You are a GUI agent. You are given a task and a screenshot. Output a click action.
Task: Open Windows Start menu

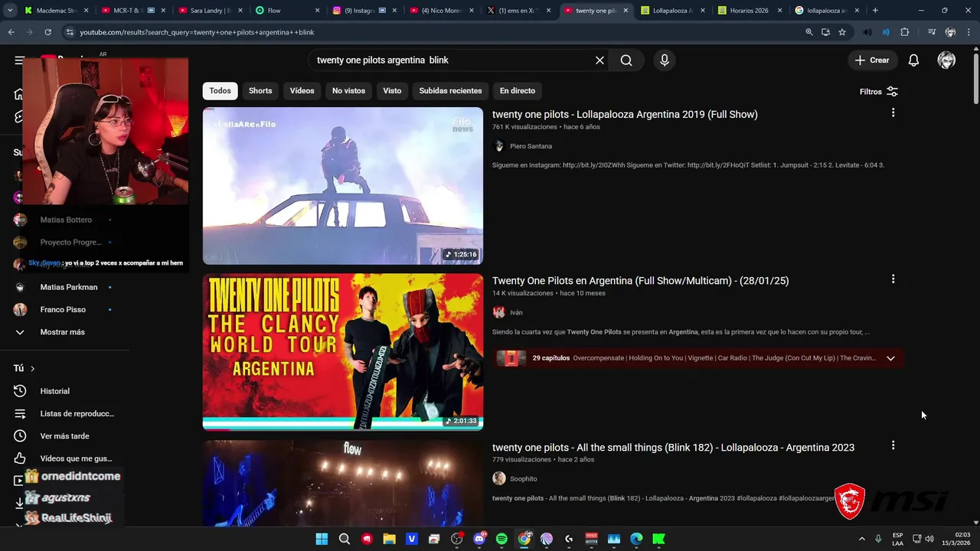click(322, 539)
